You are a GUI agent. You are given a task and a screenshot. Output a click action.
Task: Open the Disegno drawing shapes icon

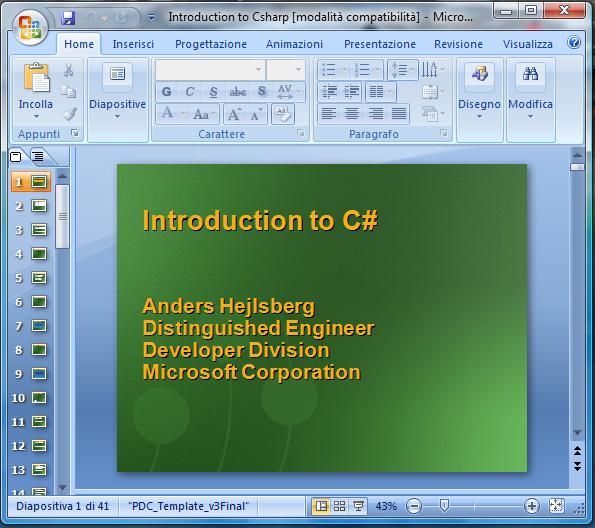pos(480,74)
